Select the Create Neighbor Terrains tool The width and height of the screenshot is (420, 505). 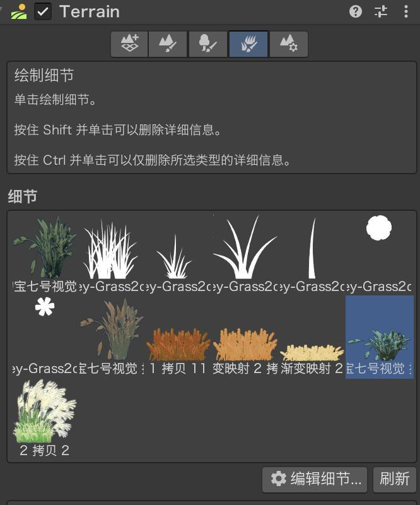[129, 44]
